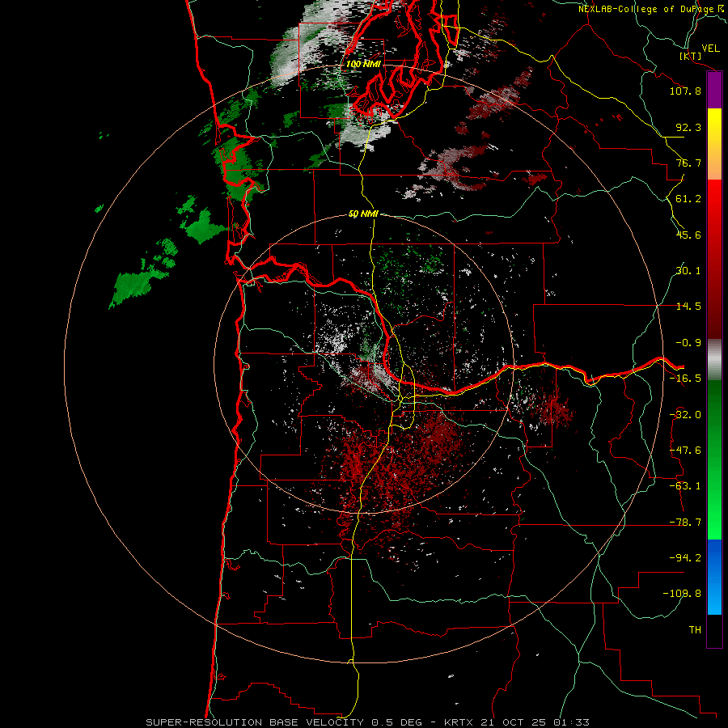Click the TH threshold label
Screen dimensions: 728x728
click(695, 629)
